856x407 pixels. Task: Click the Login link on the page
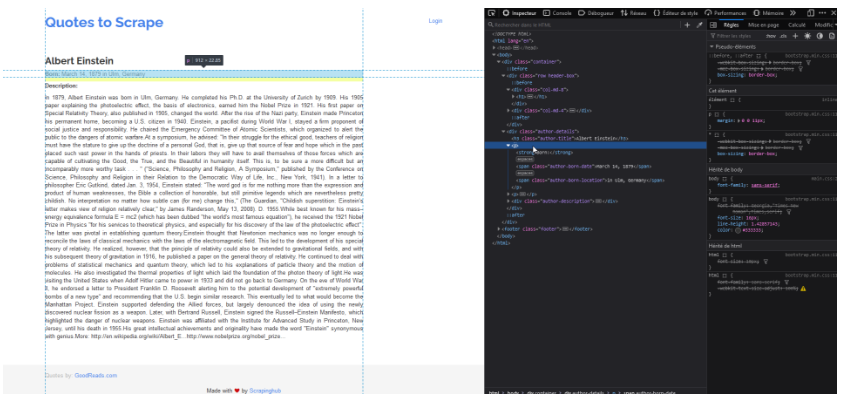click(x=435, y=20)
